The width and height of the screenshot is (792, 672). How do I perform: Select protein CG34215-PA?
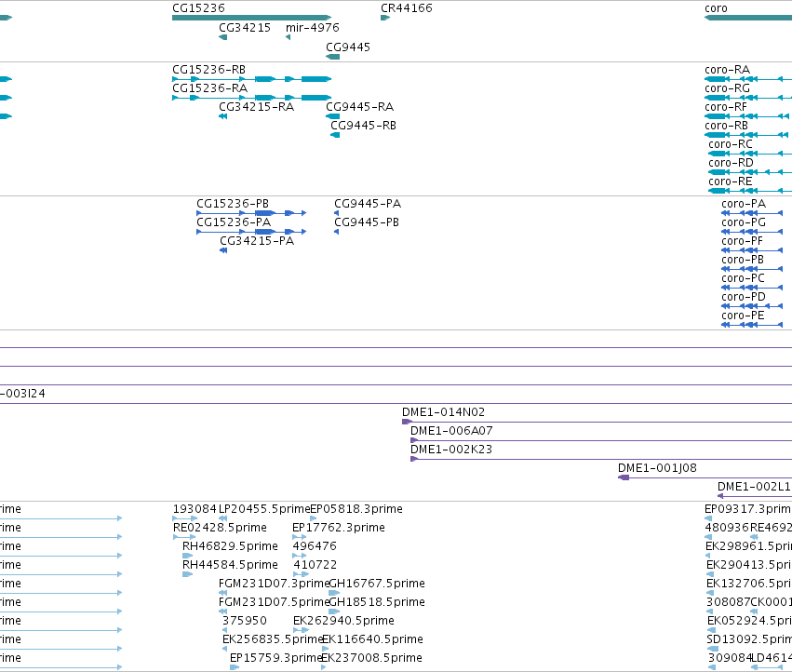click(257, 241)
